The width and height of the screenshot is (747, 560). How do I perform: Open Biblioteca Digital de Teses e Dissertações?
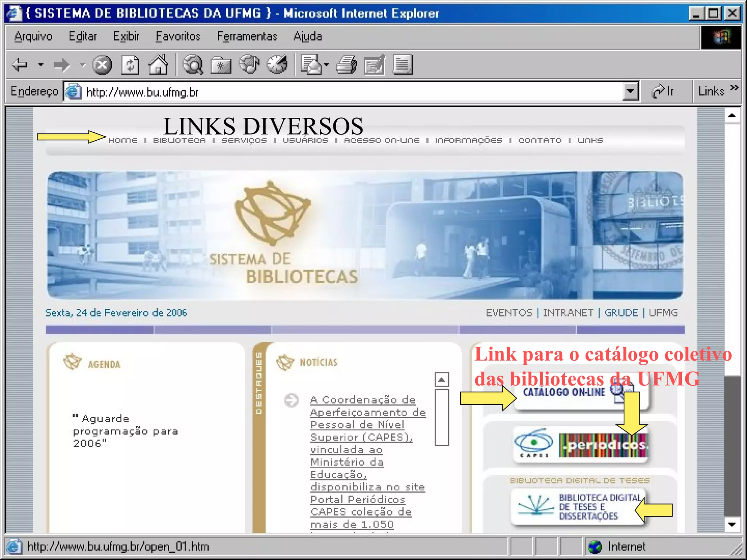click(x=578, y=507)
